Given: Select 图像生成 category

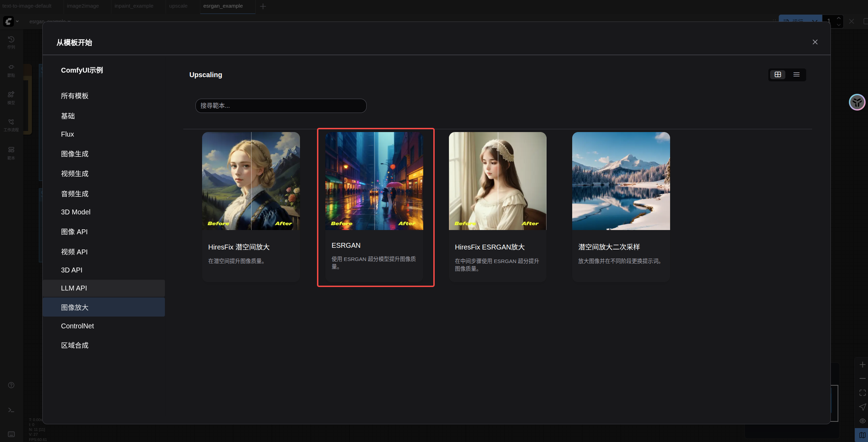Looking at the screenshot, I should click(x=103, y=154).
